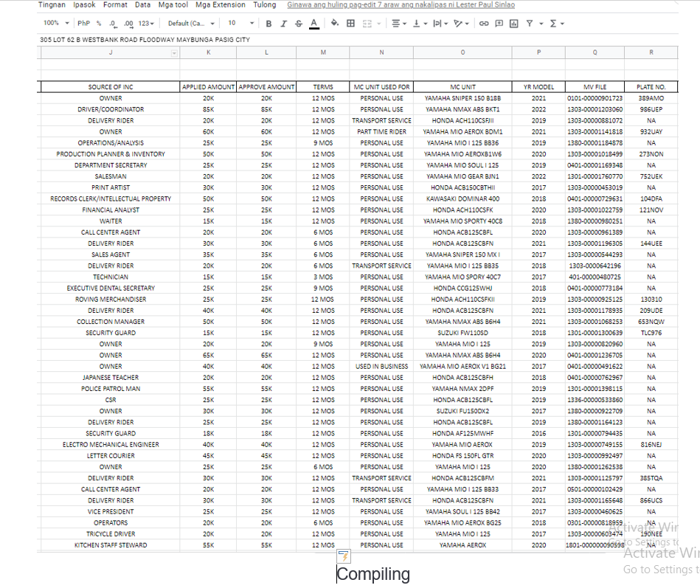Select the plate number 653NQW cell

point(651,322)
